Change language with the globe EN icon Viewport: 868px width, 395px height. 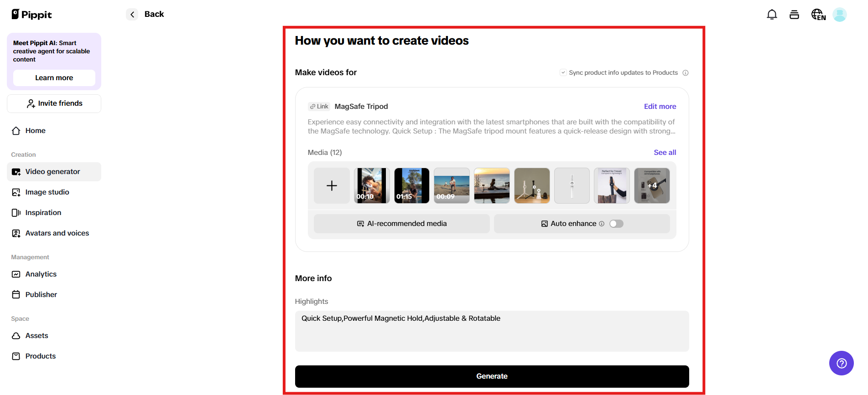point(818,15)
